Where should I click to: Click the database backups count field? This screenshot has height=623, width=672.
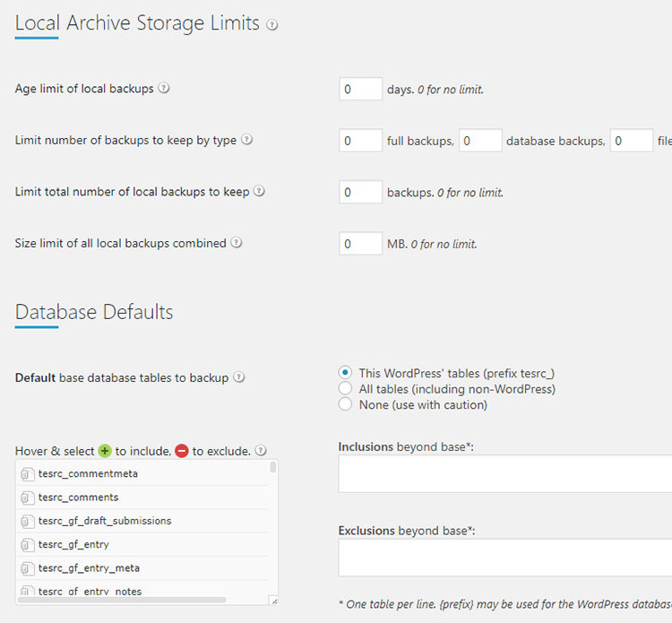[480, 141]
